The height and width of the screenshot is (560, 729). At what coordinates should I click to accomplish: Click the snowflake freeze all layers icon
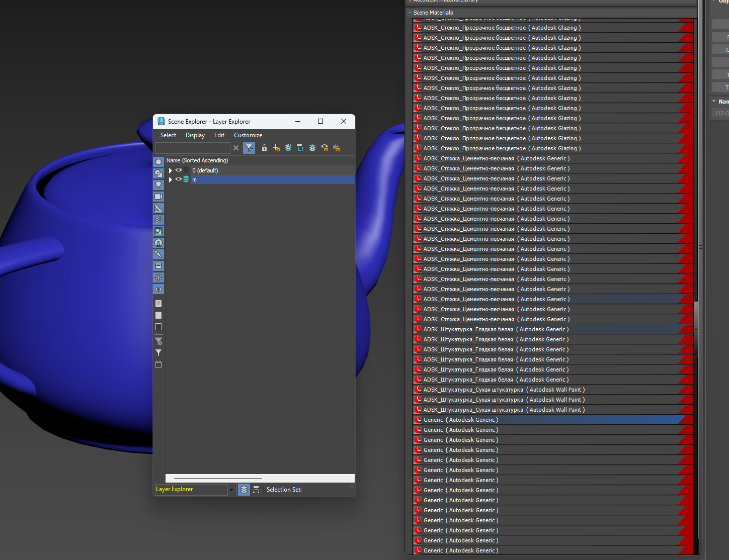[x=337, y=148]
